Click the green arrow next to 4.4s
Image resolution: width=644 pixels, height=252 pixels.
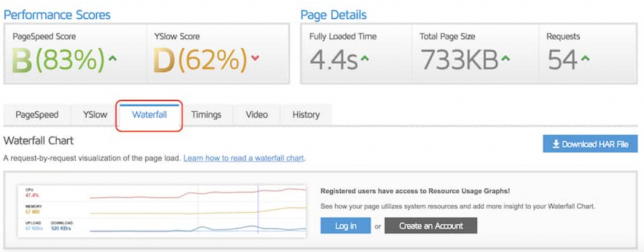365,59
